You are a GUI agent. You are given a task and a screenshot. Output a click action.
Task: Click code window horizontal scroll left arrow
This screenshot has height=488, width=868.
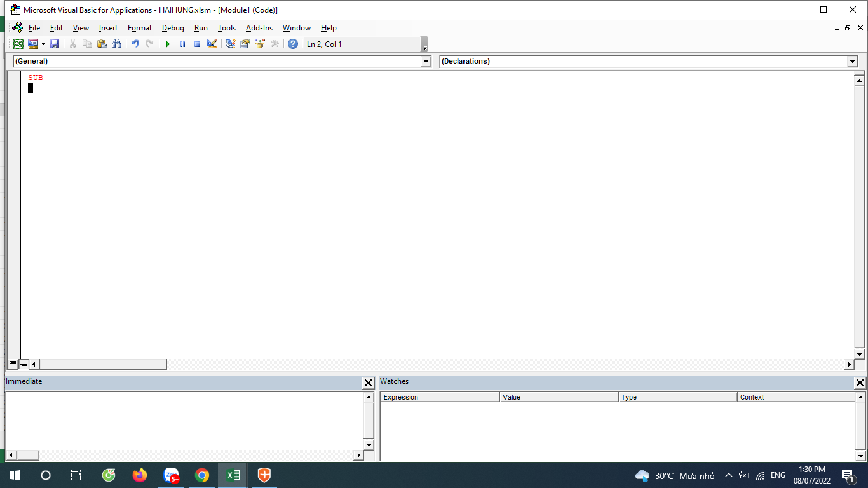pyautogui.click(x=34, y=365)
